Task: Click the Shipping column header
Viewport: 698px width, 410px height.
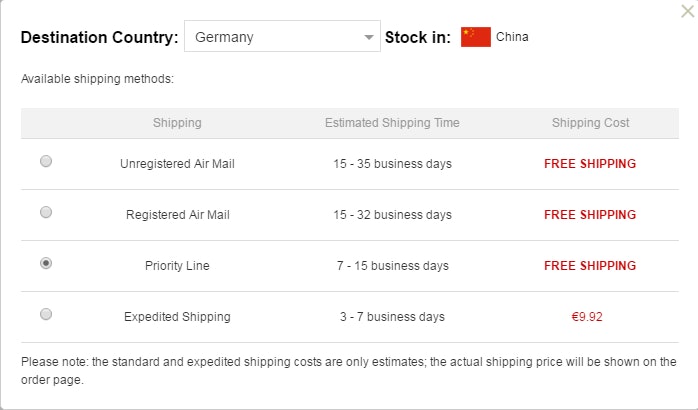Action: point(177,123)
